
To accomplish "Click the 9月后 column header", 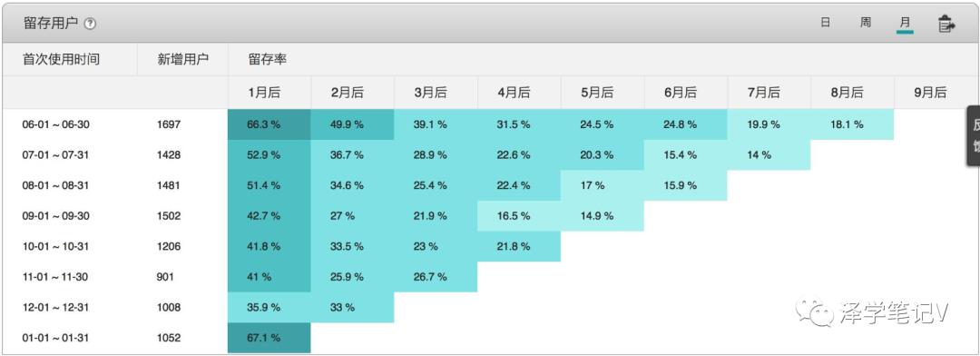I will [x=930, y=93].
